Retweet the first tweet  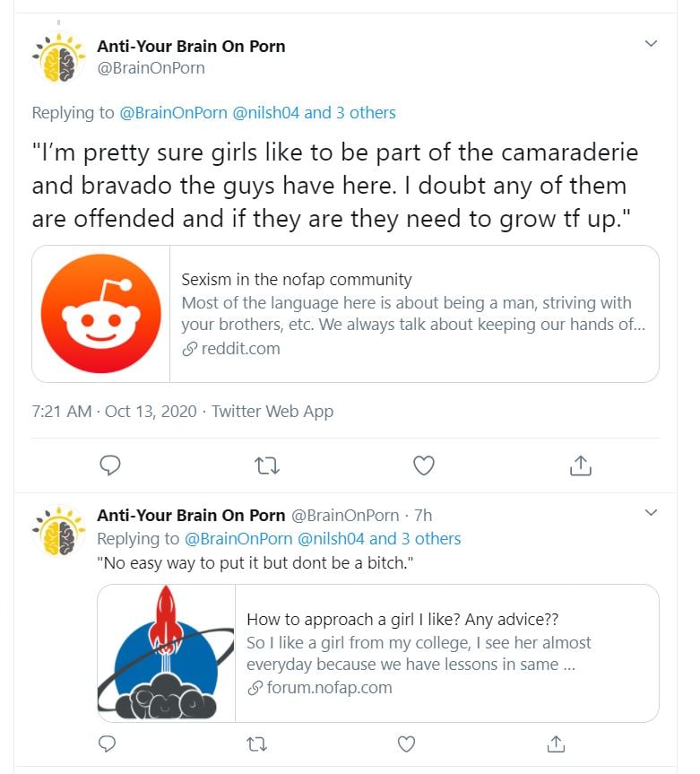267,465
